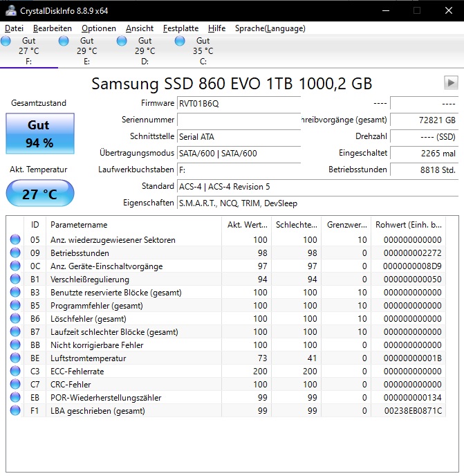
Task: Click the Schlechte... column header
Action: pyautogui.click(x=296, y=225)
